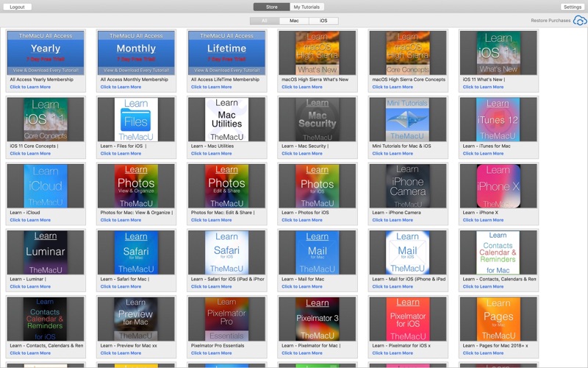The height and width of the screenshot is (368, 588).
Task: Open the Photos for iOS cover
Action: 318,186
